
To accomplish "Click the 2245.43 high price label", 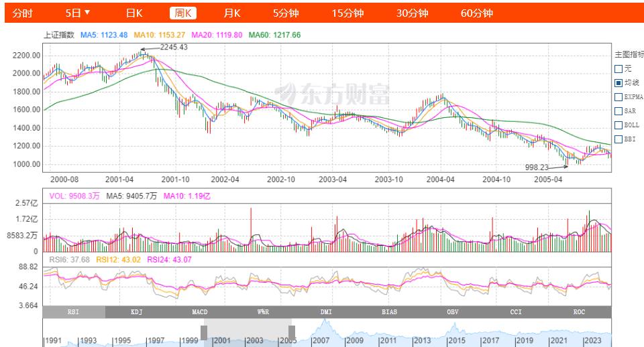I will click(174, 47).
